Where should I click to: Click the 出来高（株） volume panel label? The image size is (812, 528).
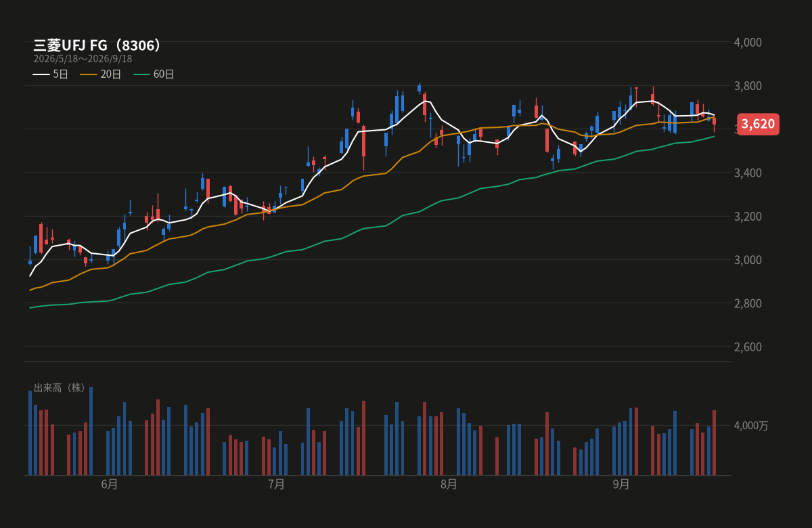tap(60, 388)
